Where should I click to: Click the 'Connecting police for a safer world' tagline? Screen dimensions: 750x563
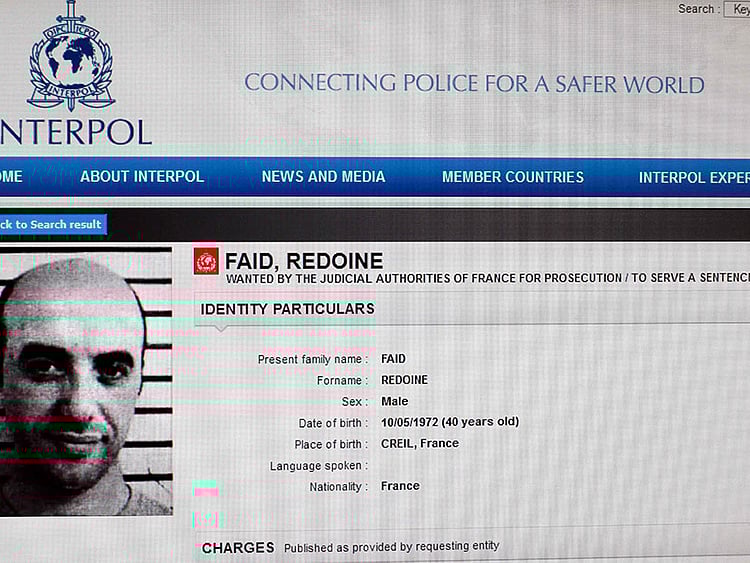(x=474, y=83)
